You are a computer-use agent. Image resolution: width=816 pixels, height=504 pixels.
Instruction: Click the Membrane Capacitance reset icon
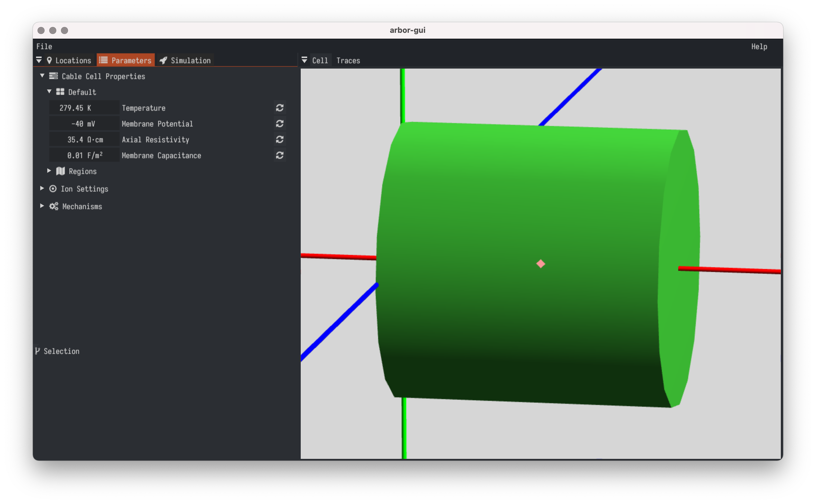[x=279, y=155]
